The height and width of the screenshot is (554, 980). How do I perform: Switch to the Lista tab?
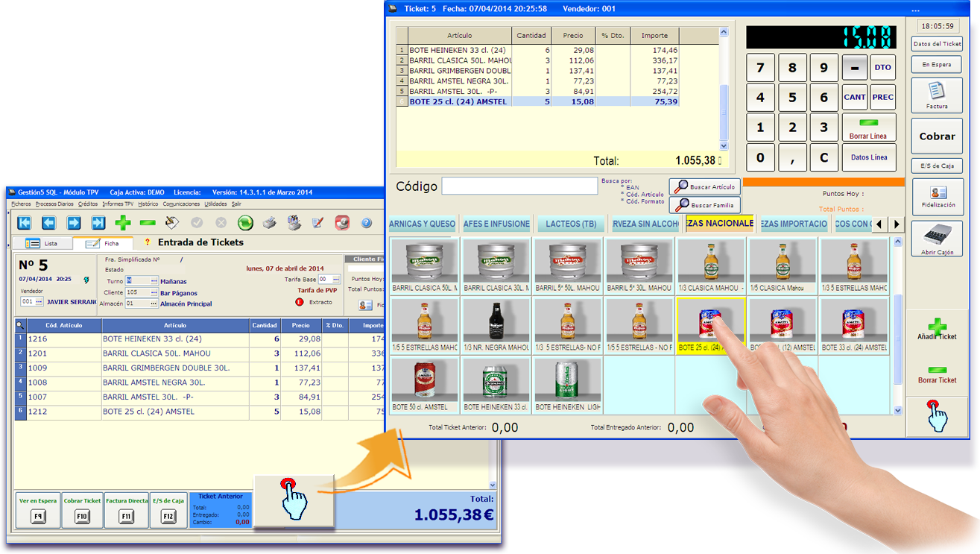42,243
